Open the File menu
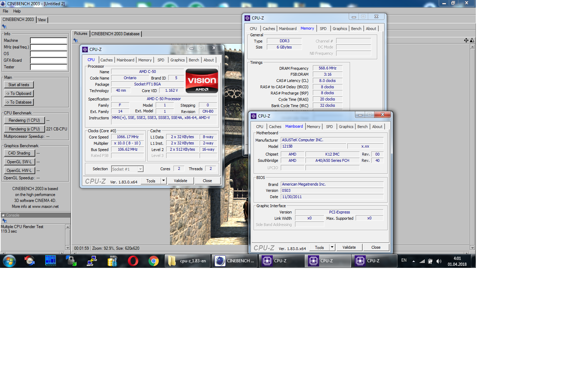 [x=6, y=11]
